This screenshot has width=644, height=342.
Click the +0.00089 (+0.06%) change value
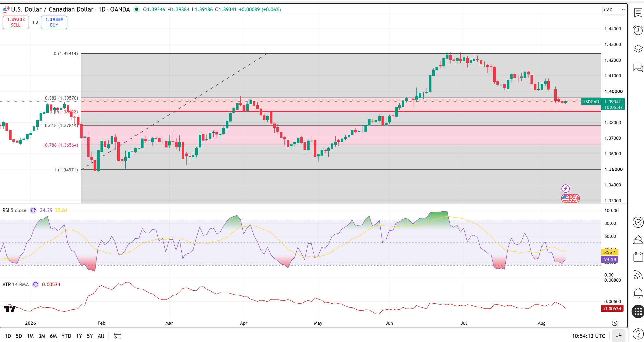click(x=260, y=10)
